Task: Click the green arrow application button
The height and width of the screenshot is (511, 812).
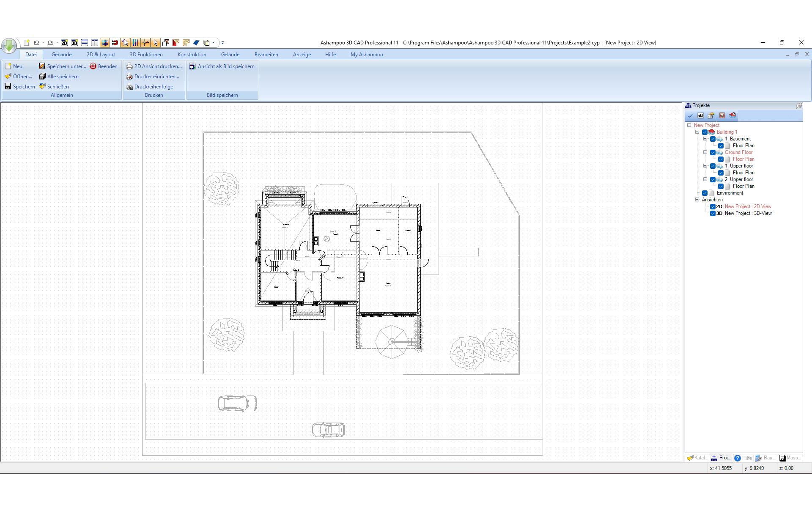Action: [x=9, y=45]
